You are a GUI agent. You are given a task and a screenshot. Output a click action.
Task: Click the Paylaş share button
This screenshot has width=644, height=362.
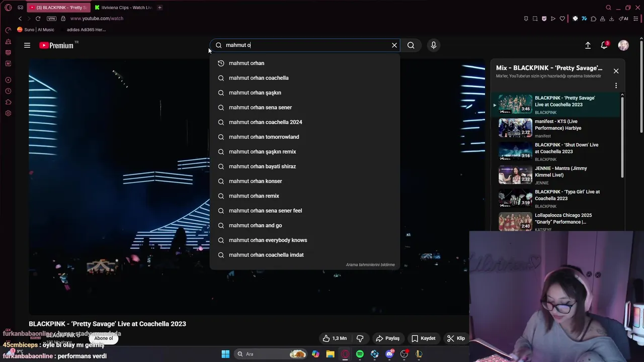click(x=388, y=338)
